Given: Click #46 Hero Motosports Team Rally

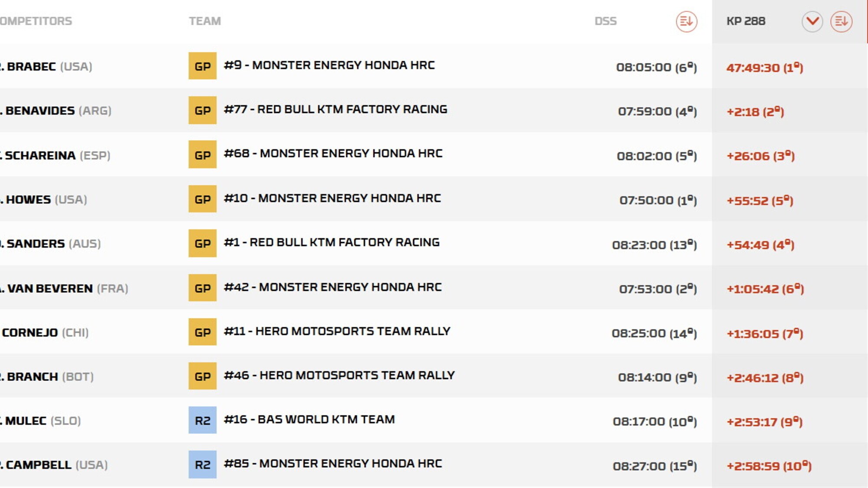Looking at the screenshot, I should coord(339,375).
